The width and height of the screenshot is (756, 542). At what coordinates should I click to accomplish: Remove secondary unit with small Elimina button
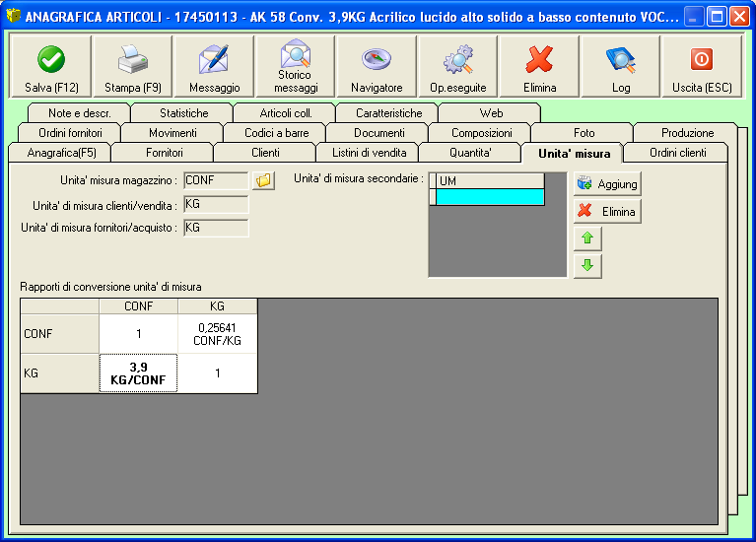coord(607,211)
